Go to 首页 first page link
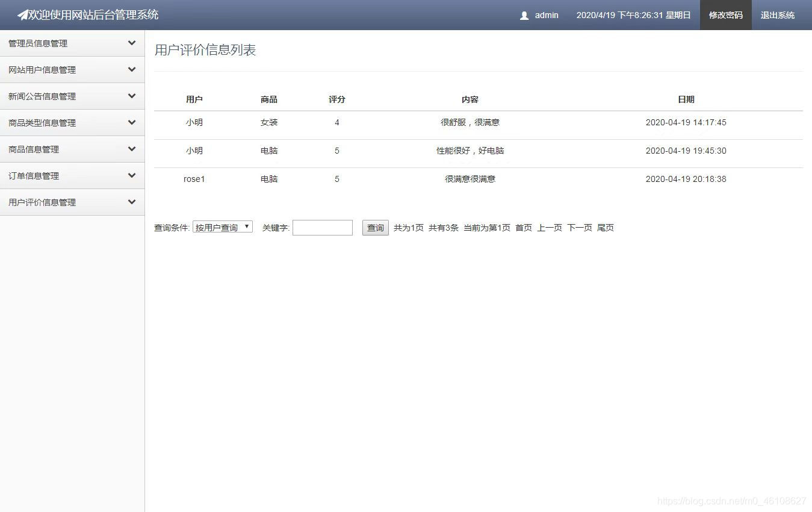The width and height of the screenshot is (812, 512). [x=524, y=228]
